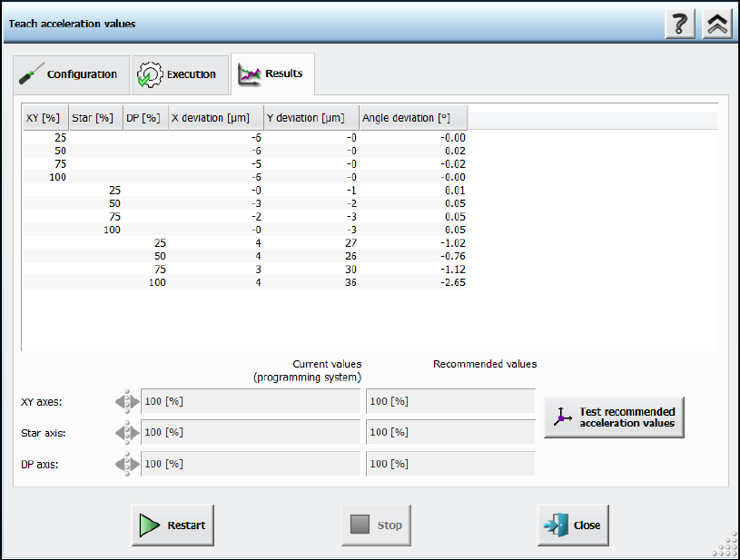The height and width of the screenshot is (560, 740).
Task: Click the DP axis transfer arrow icon
Action: click(127, 464)
